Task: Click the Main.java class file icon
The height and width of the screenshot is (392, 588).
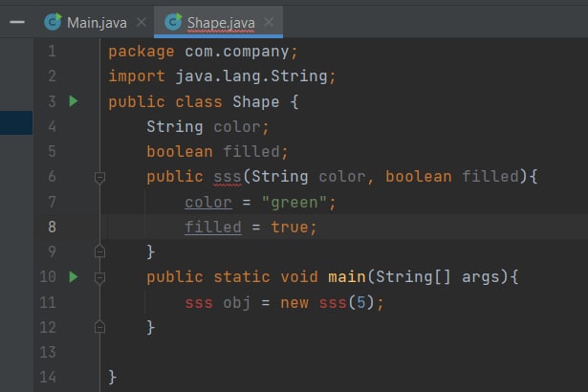Action: (53, 22)
